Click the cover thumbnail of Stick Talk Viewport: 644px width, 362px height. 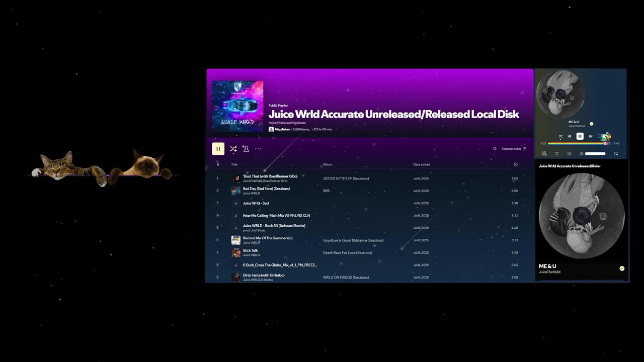tap(235, 252)
